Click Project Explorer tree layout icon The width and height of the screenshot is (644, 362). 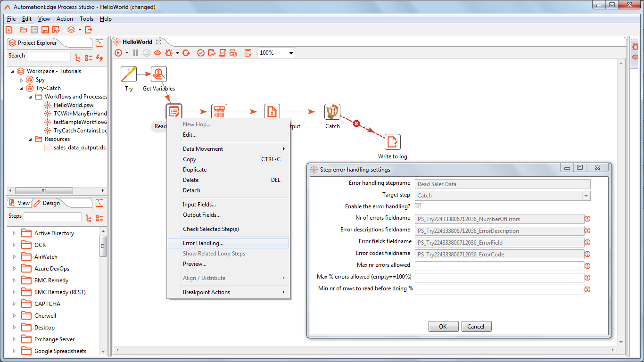coord(78,58)
